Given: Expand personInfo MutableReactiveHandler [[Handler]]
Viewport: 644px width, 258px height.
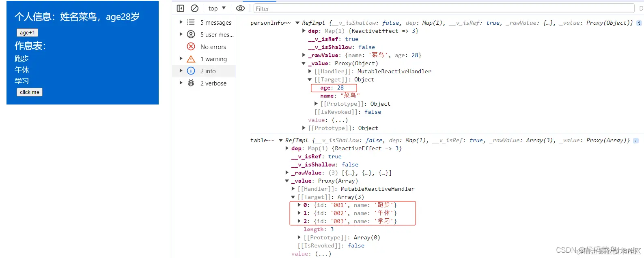Looking at the screenshot, I should pos(310,71).
